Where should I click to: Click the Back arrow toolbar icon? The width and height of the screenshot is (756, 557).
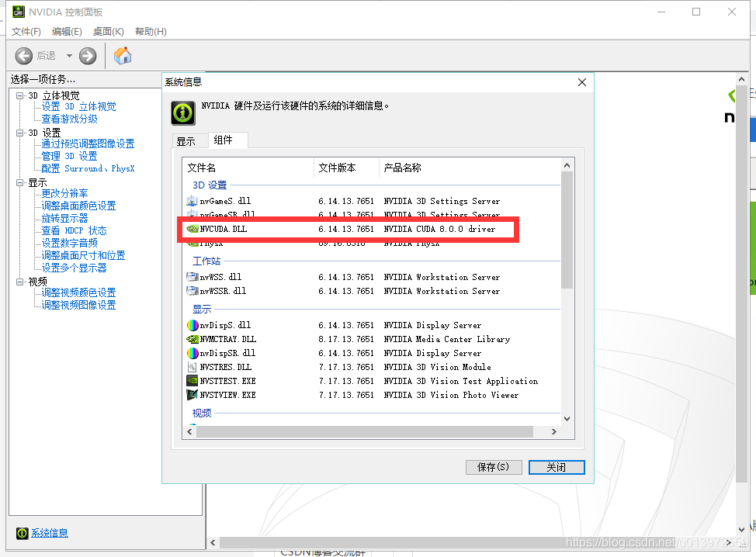23,56
